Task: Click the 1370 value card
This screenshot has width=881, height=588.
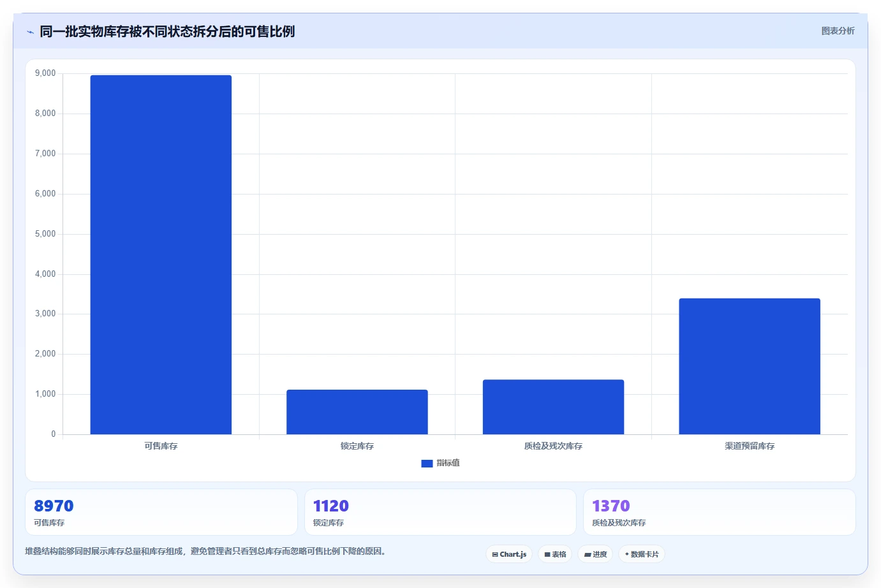Action: click(720, 512)
